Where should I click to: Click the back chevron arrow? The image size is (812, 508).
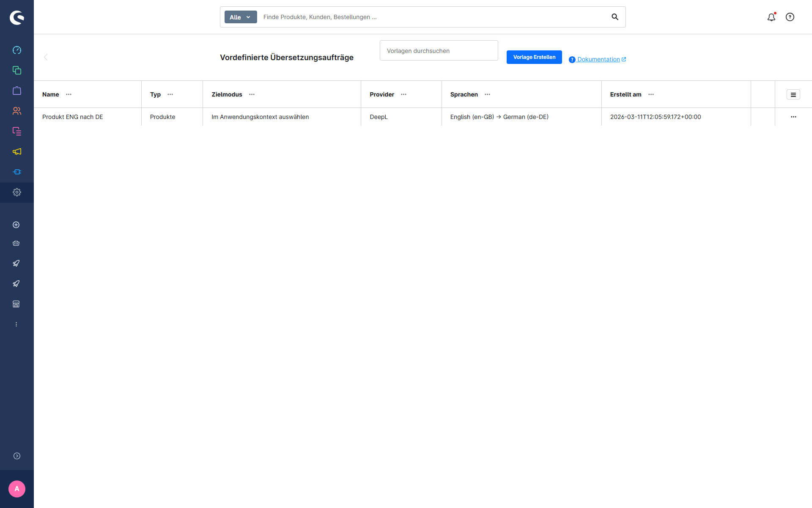(46, 57)
